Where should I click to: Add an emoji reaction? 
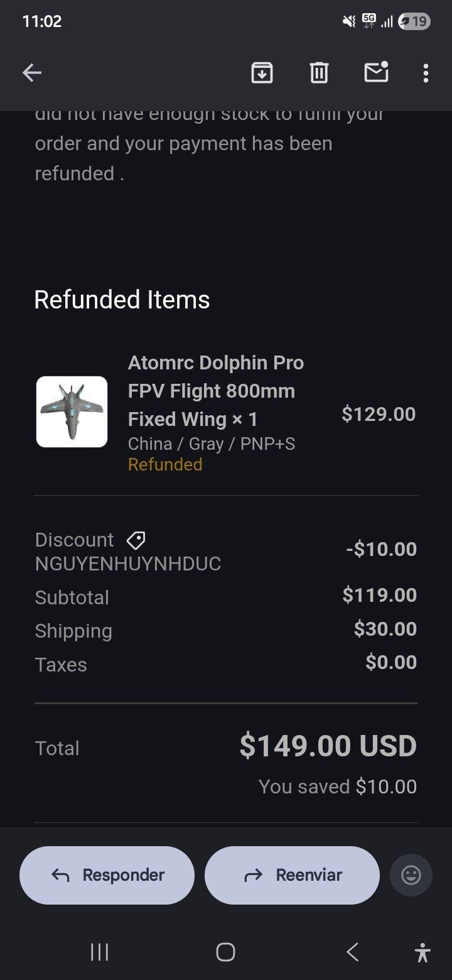pyautogui.click(x=411, y=875)
